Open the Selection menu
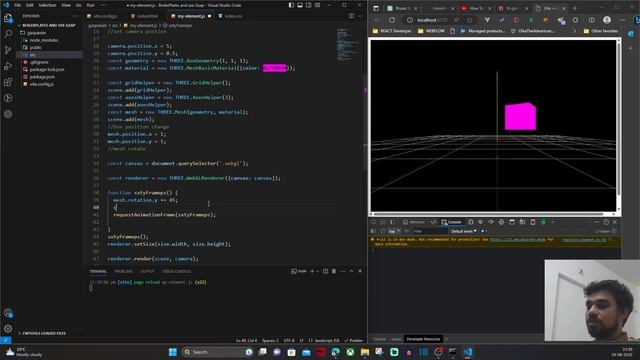The width and height of the screenshot is (640, 360). (x=47, y=5)
